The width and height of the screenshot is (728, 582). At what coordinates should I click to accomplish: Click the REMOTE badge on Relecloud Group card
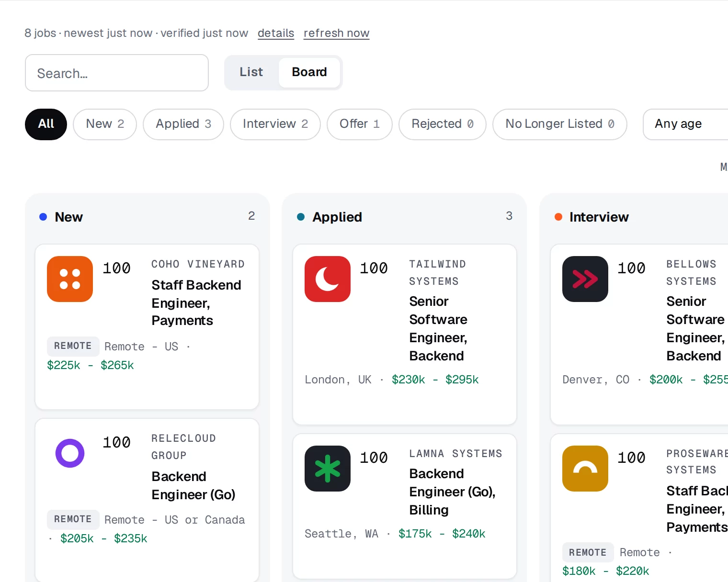pyautogui.click(x=73, y=519)
